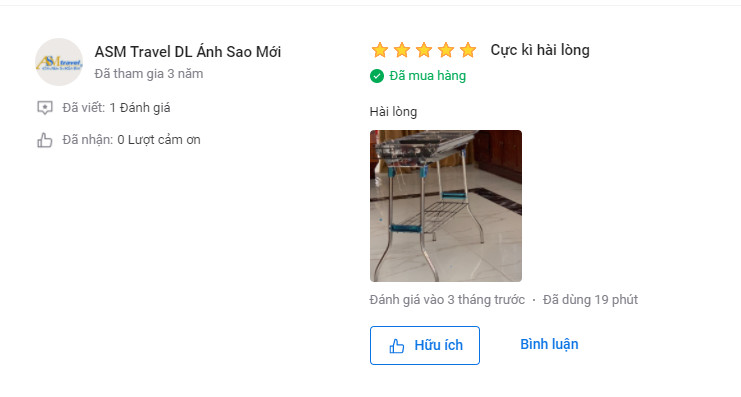The height and width of the screenshot is (397, 741).
Task: Mark review as helpful with Hữu ích
Action: coord(425,345)
